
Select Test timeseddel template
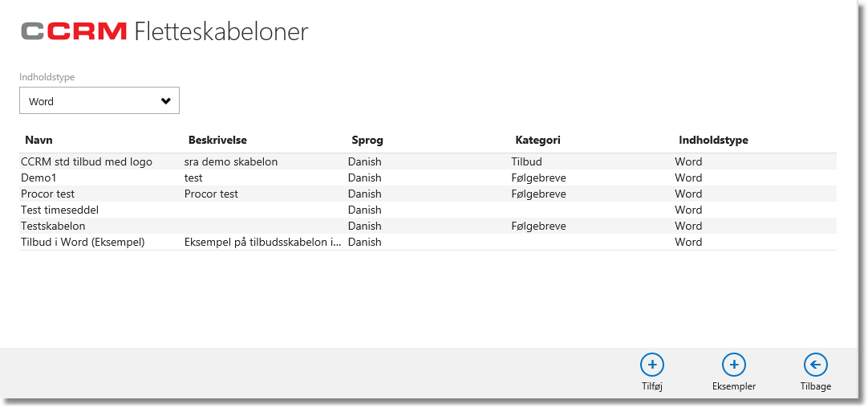coord(428,210)
